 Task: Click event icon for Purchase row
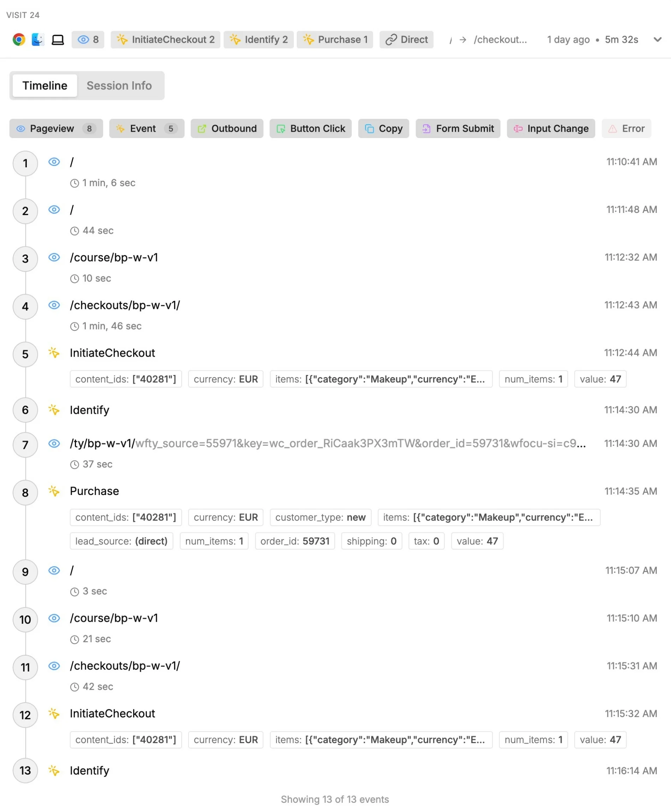pos(54,491)
